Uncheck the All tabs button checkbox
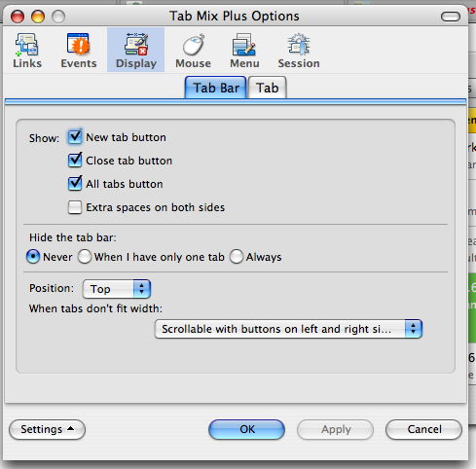The image size is (476, 469). click(75, 184)
